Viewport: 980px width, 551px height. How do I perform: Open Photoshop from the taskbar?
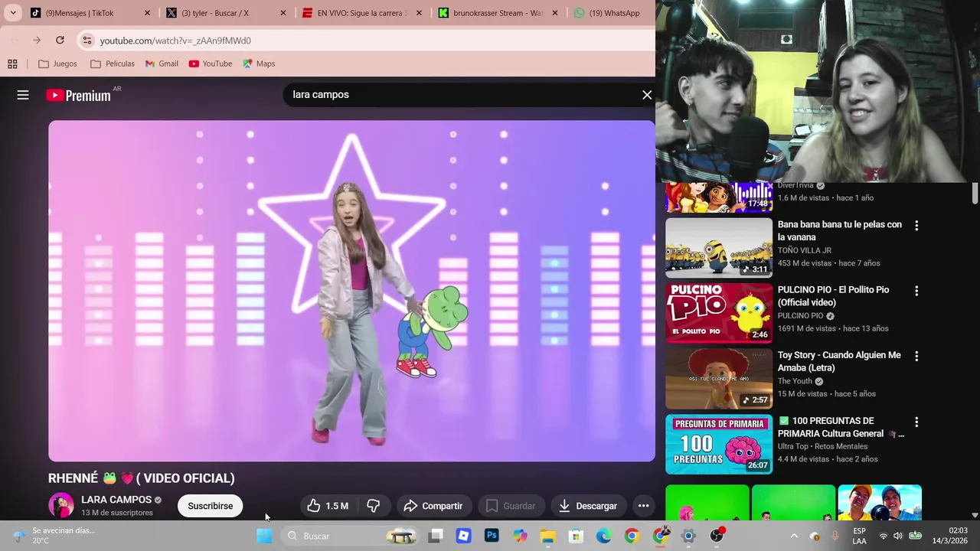pos(492,536)
